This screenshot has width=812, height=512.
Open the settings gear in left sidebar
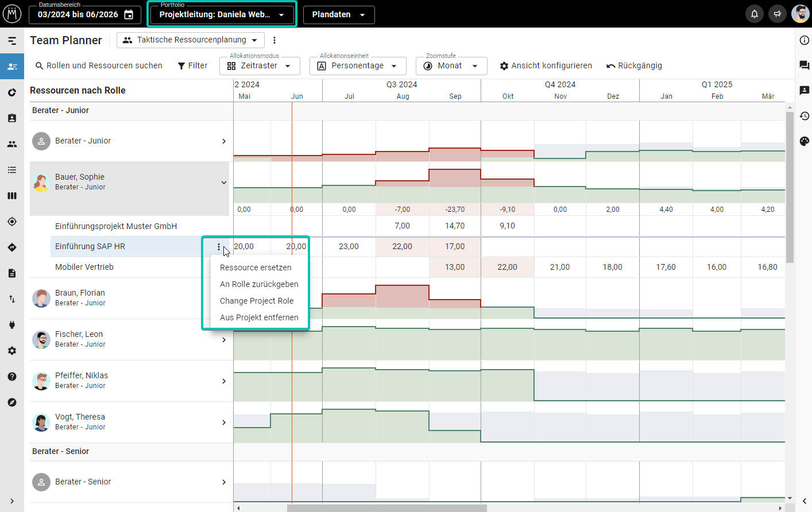(x=12, y=351)
